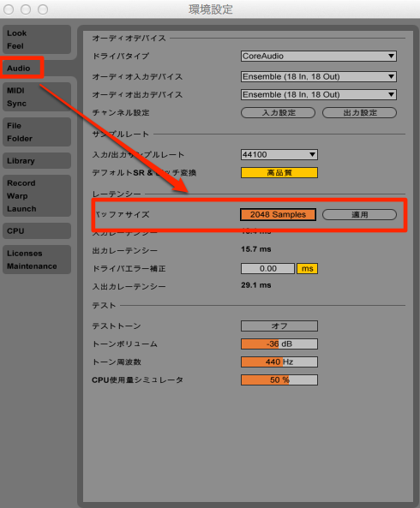This screenshot has height=508, width=420.
Task: Open the audio output device Ensemble dropdown
Action: click(x=319, y=94)
